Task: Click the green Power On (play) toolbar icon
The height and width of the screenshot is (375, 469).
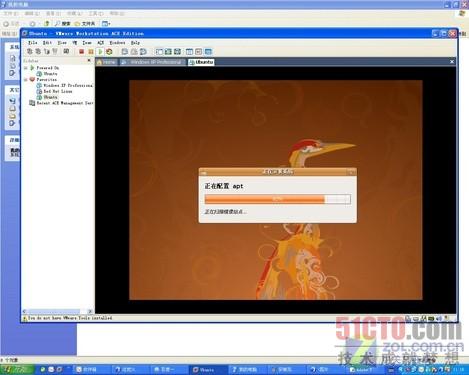Action: (x=100, y=52)
